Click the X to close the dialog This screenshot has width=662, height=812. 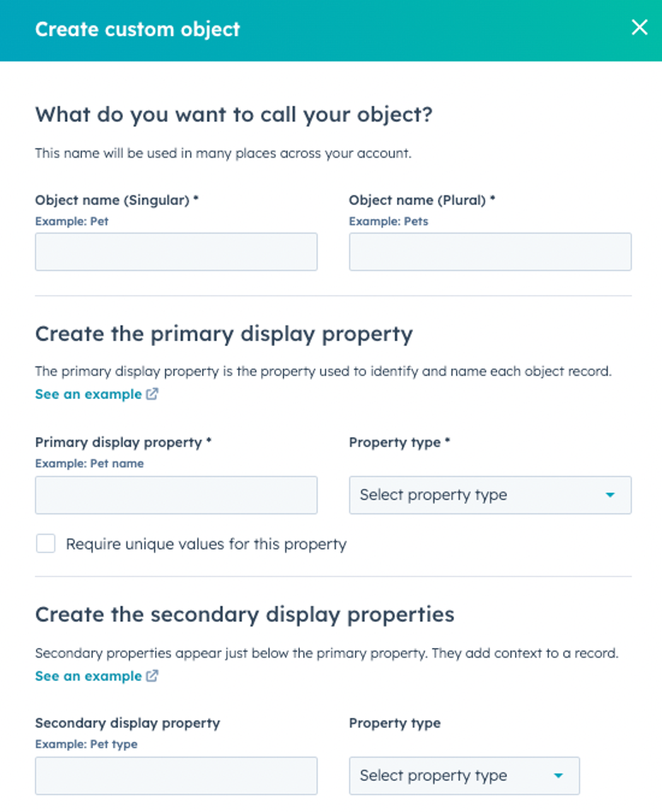[x=639, y=28]
